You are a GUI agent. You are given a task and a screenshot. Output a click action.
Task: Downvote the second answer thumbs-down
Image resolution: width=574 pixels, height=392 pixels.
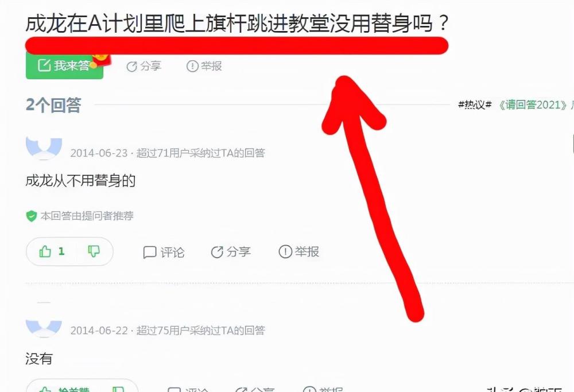[x=118, y=389]
